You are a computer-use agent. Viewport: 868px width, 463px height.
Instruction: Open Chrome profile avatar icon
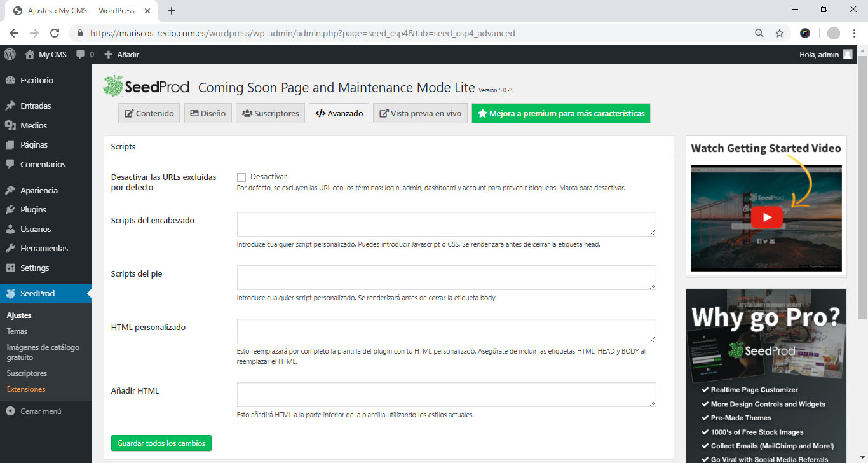(834, 33)
